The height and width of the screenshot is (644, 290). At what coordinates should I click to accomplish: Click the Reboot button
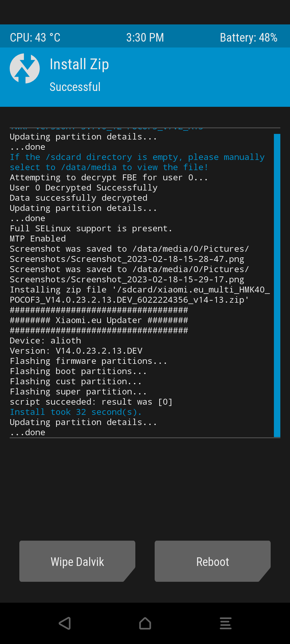coord(213,561)
